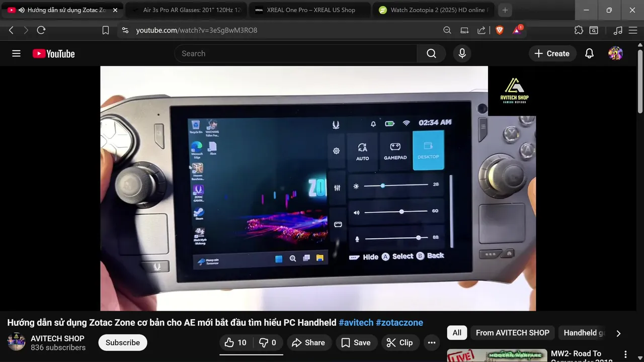Share this page from address bar
Screen dimensions: 644x362
tap(481, 30)
